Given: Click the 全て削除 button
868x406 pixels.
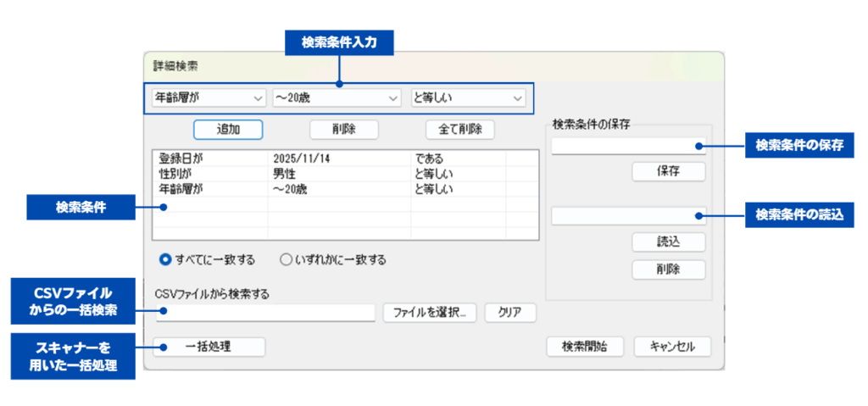Looking at the screenshot, I should 459,129.
